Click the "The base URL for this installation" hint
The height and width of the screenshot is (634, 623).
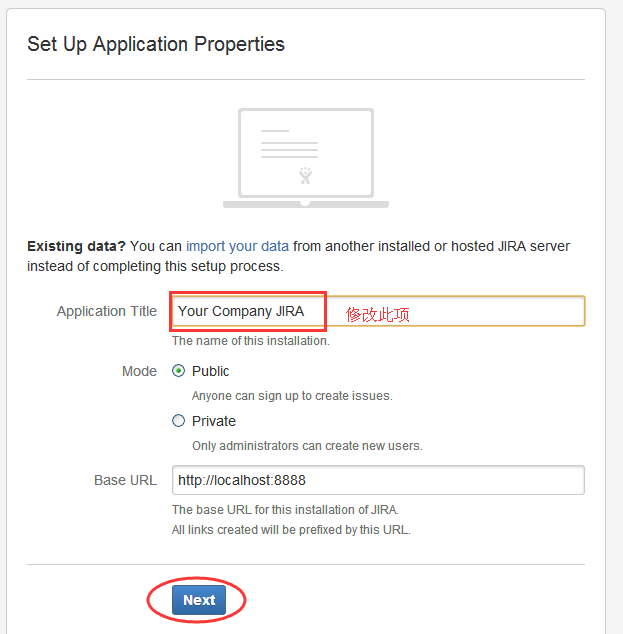tap(285, 510)
